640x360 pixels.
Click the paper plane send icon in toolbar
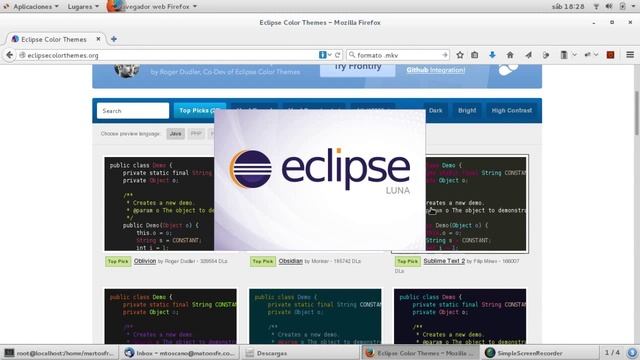pos(529,55)
